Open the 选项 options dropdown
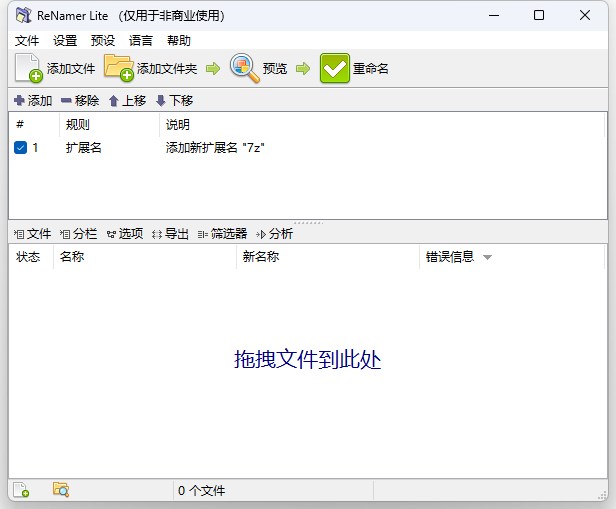616x509 pixels. coord(125,234)
